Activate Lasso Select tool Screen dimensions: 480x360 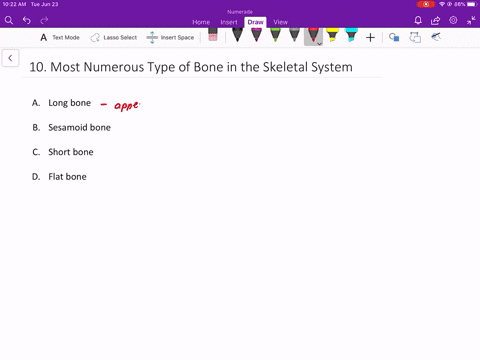(114, 37)
